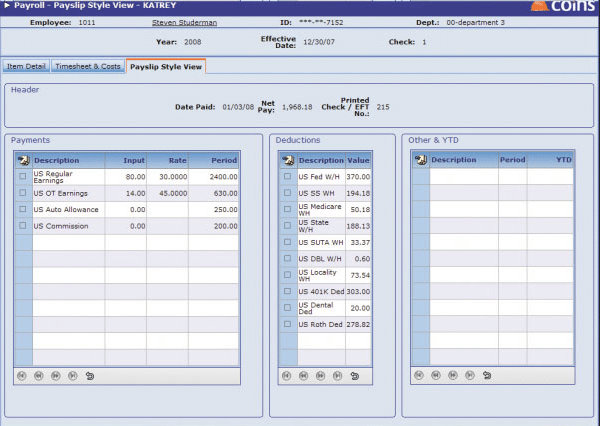Viewport: 600px width, 426px height.
Task: Click the Effective Date value 12/30/07
Action: pyautogui.click(x=319, y=42)
